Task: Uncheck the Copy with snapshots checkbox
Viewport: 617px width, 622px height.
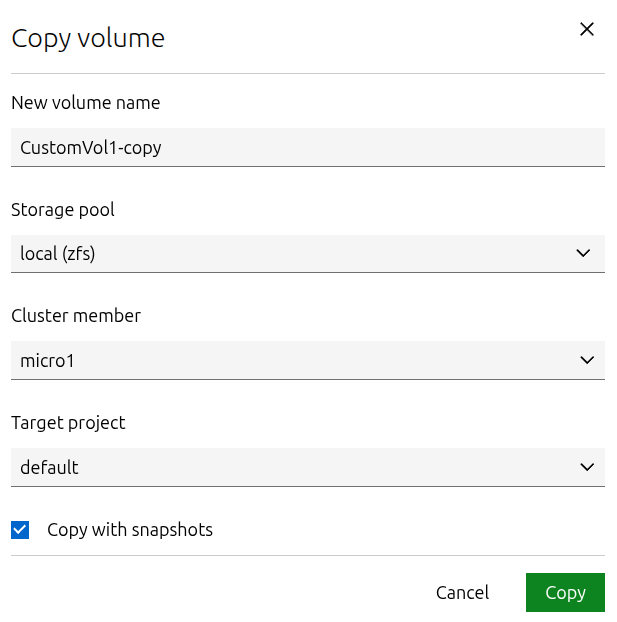Action: tap(20, 530)
